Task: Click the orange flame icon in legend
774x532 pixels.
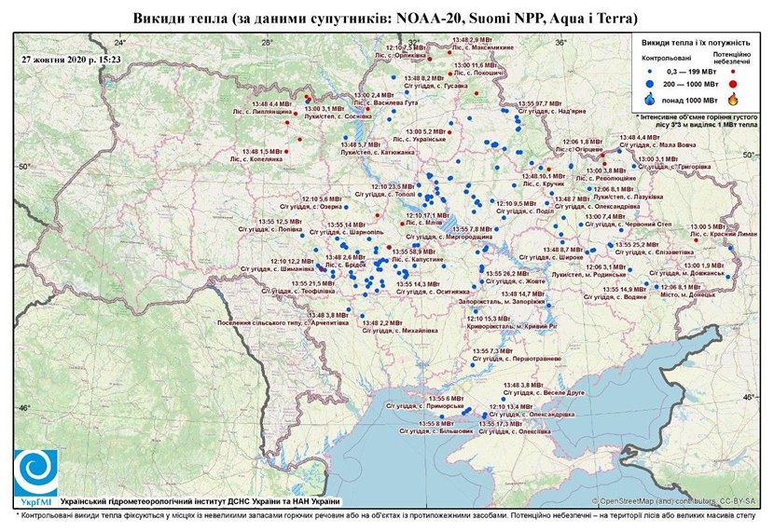Action: tap(735, 98)
